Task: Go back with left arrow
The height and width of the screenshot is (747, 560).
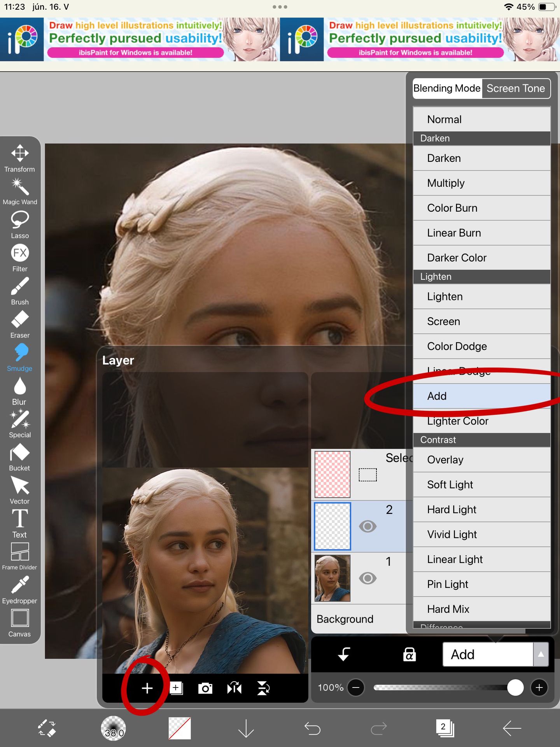Action: pyautogui.click(x=512, y=728)
